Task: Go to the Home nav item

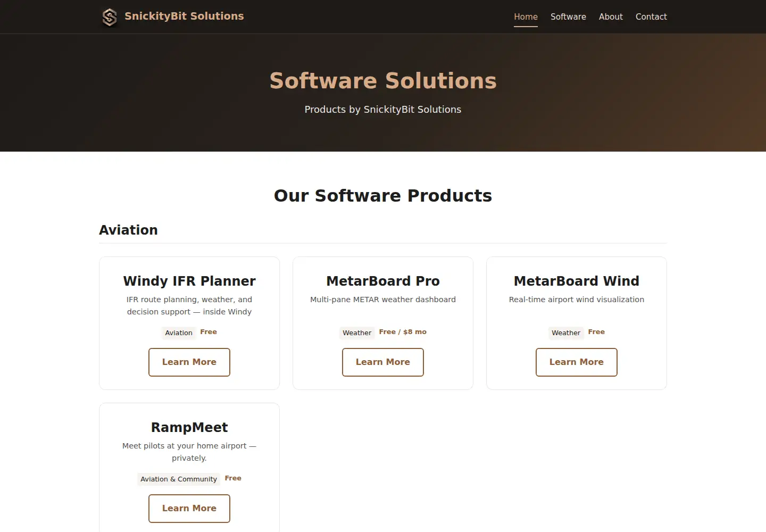Action: pyautogui.click(x=526, y=16)
